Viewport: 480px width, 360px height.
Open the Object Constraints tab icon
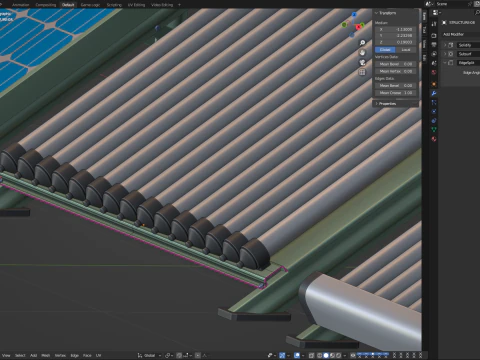(434, 121)
